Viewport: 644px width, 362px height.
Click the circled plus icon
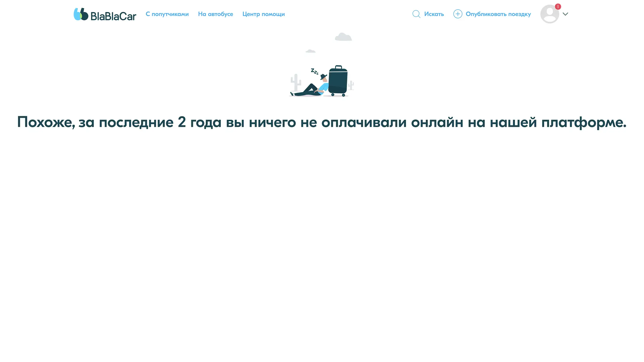pos(458,14)
